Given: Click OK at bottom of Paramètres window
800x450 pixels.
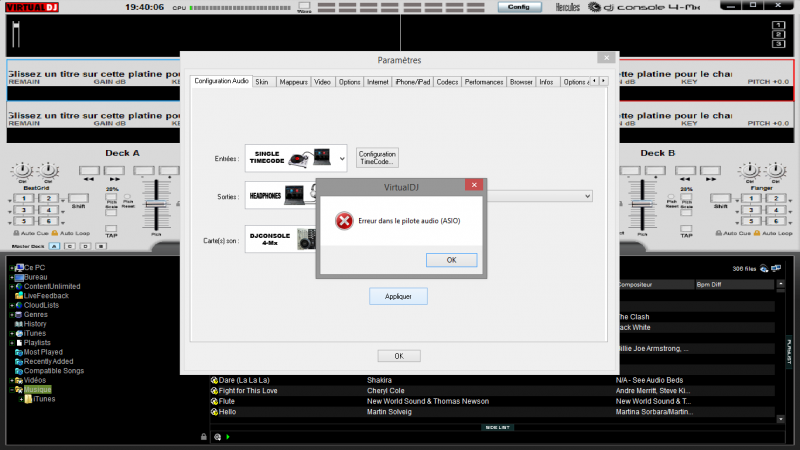Looking at the screenshot, I should point(399,356).
